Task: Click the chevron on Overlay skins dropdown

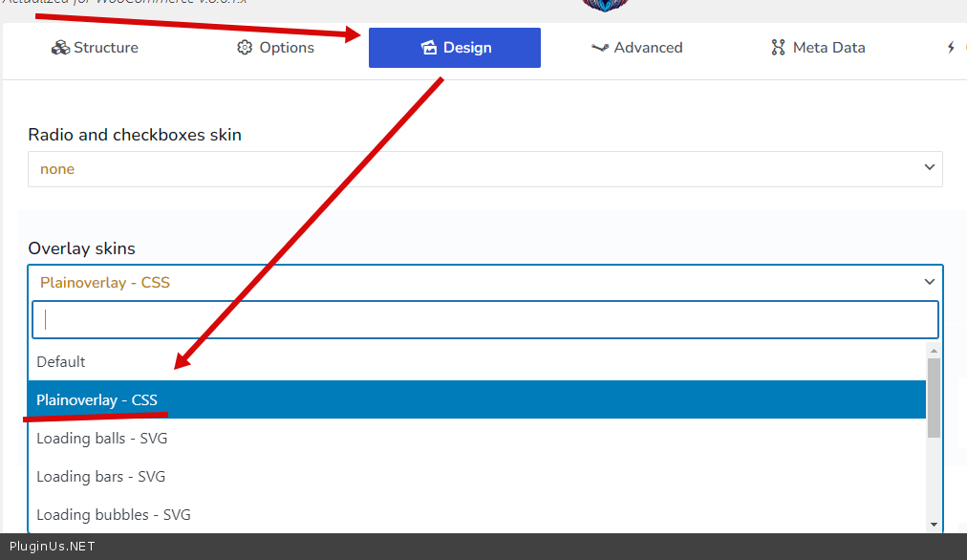Action: 930,282
